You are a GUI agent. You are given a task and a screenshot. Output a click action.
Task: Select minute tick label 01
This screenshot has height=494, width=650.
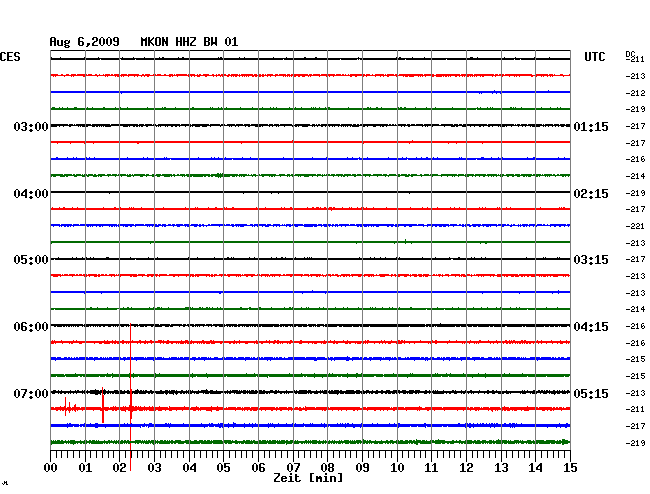pyautogui.click(x=85, y=468)
